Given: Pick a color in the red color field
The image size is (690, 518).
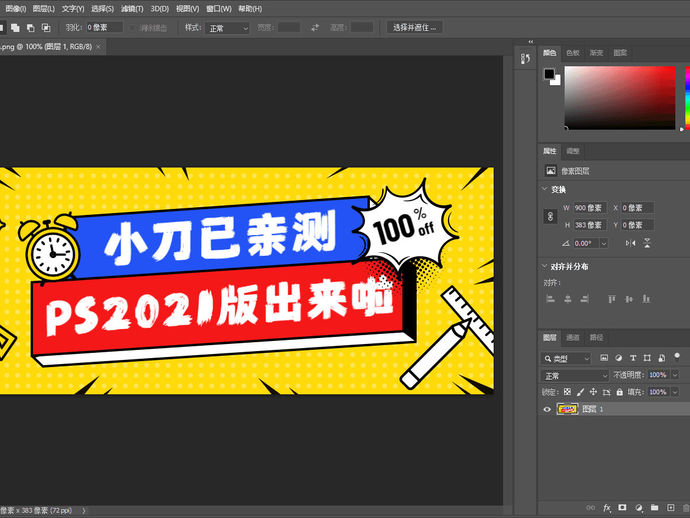Looking at the screenshot, I should pyautogui.click(x=620, y=98).
